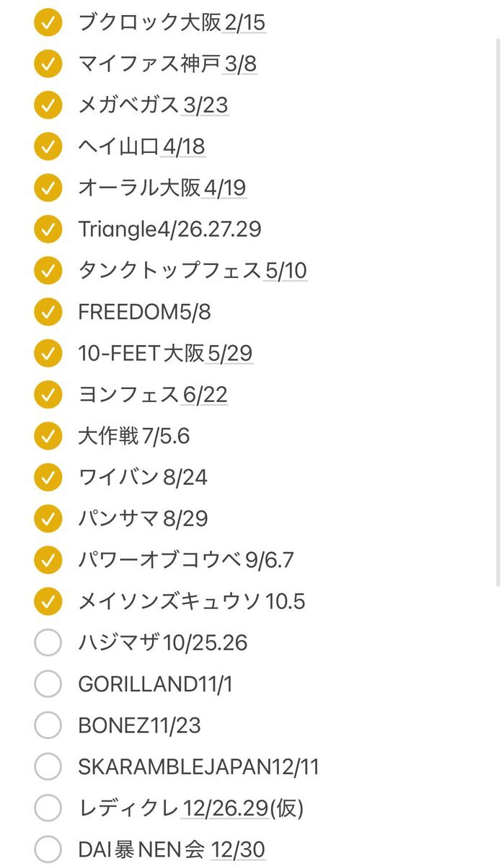Mark SKARAMBLEJAPAN 12/11 as completed

(48, 766)
